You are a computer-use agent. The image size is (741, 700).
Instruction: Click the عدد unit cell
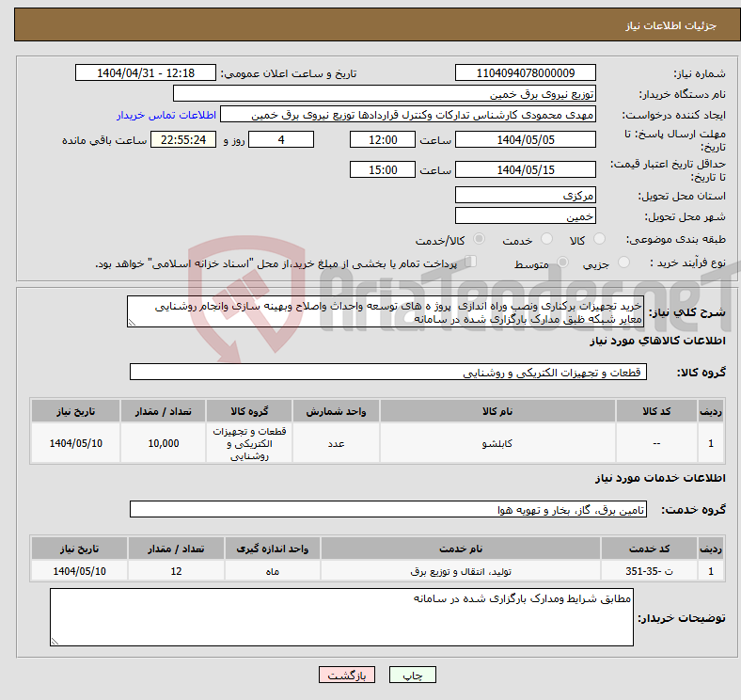(336, 443)
